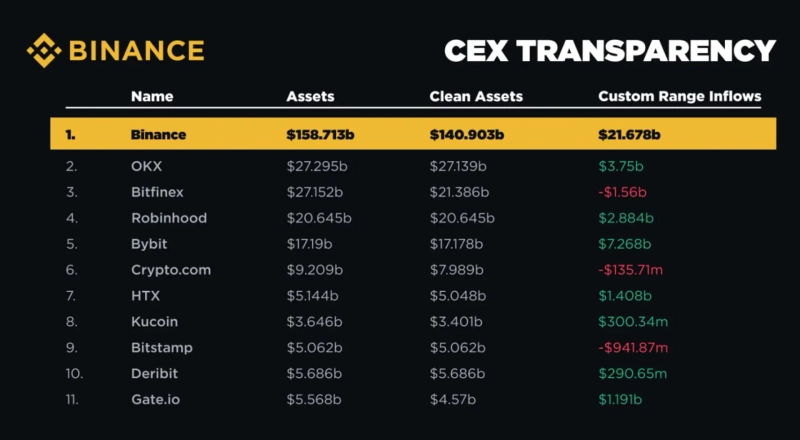Open the Deribit row
This screenshot has width=800, height=440.
click(x=153, y=374)
